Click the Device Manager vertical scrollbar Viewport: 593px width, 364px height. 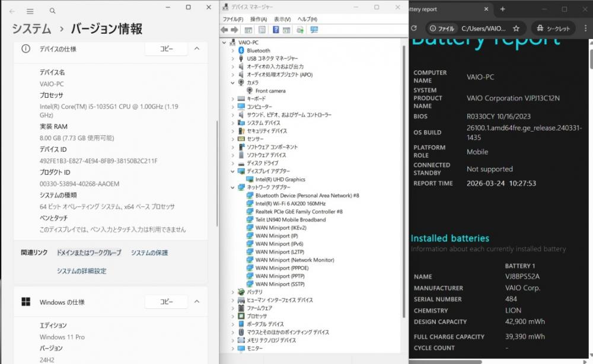(x=403, y=181)
